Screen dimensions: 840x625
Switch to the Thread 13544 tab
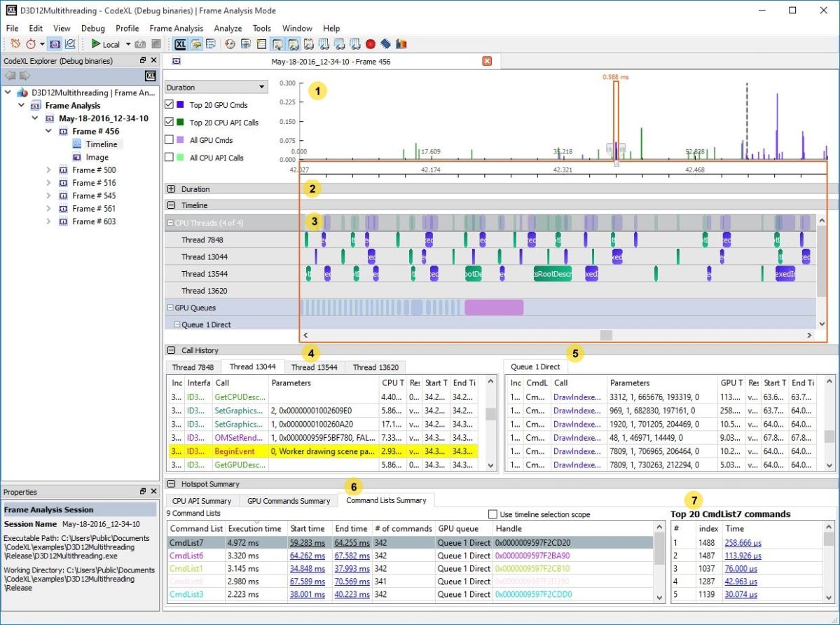tap(314, 367)
